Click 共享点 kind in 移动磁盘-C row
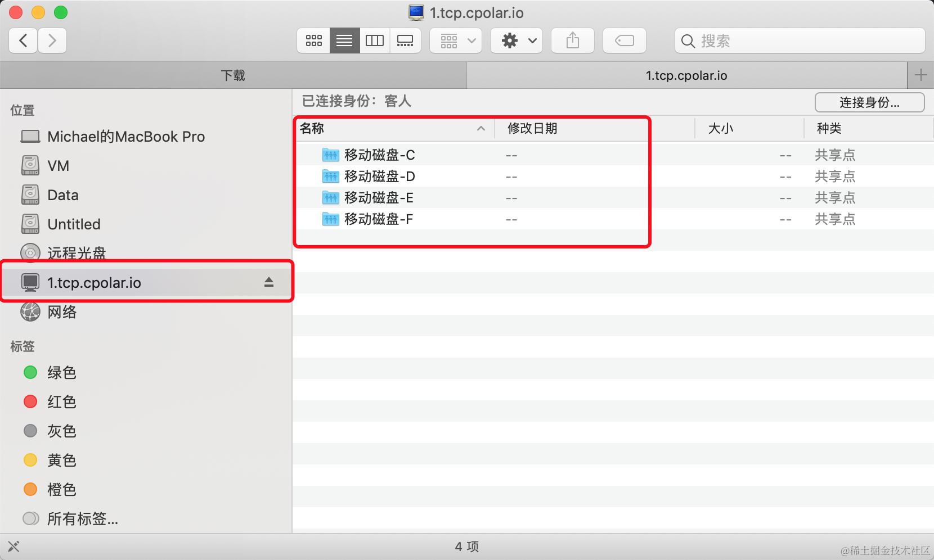The height and width of the screenshot is (560, 934). [835, 155]
